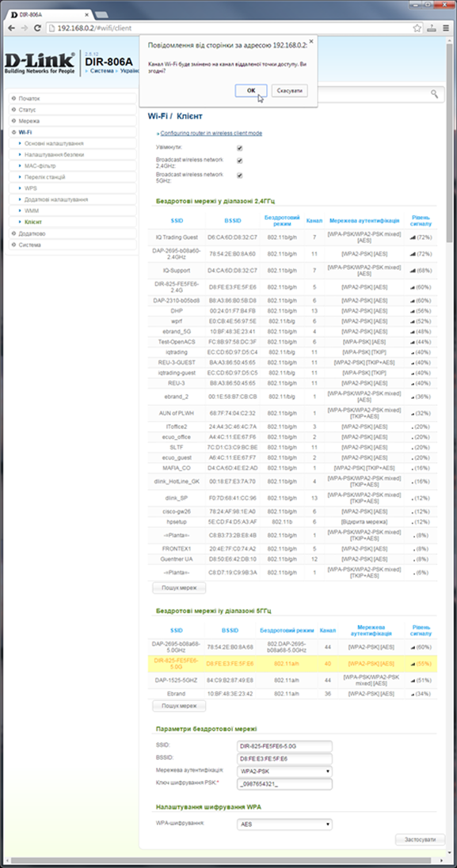Collapse the Wi-Fi sidebar section

[73, 132]
